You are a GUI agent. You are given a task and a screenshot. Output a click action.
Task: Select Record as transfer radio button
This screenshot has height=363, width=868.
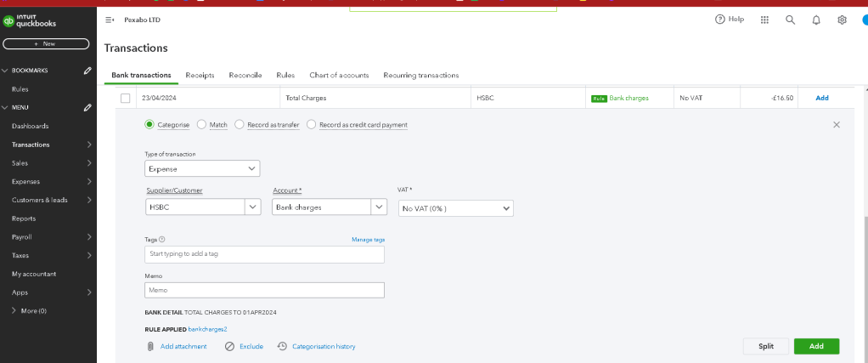240,125
